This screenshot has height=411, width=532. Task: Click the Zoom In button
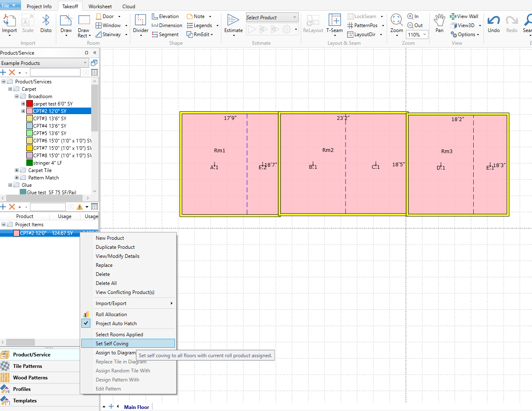coord(413,16)
